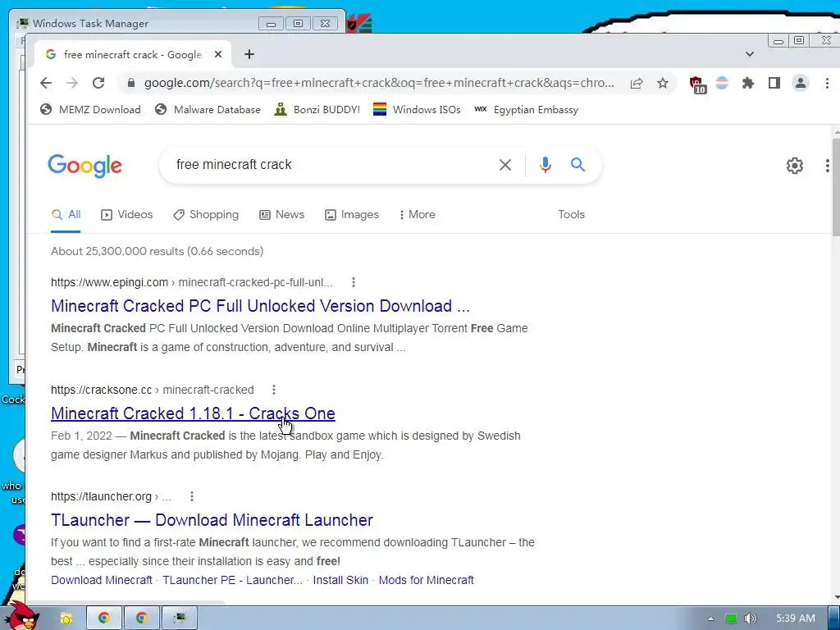Open the volume speaker icon
The width and height of the screenshot is (840, 630).
click(x=750, y=619)
